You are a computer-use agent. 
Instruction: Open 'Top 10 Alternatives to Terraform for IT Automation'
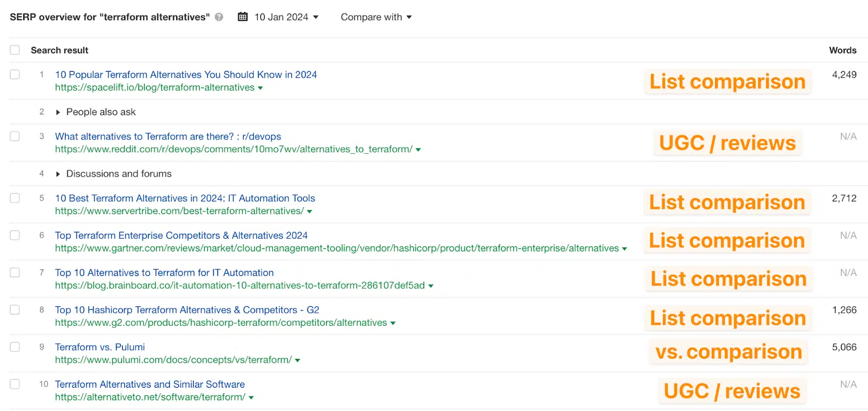(x=164, y=273)
